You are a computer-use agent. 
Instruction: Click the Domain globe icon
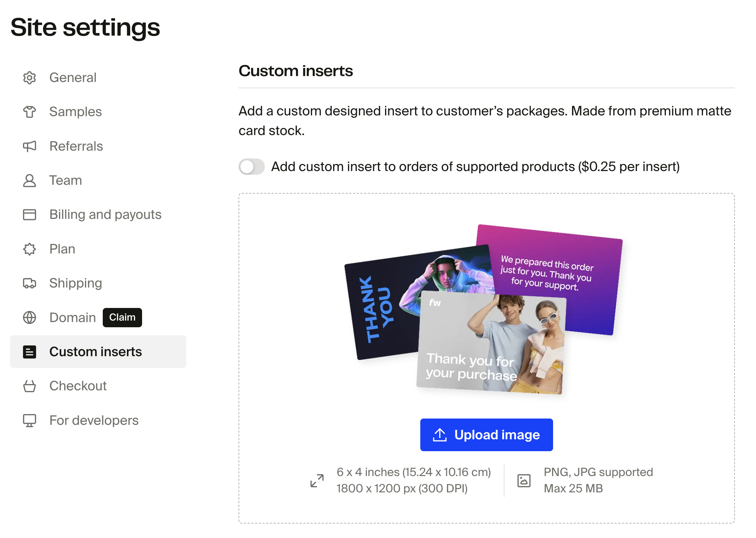click(30, 318)
